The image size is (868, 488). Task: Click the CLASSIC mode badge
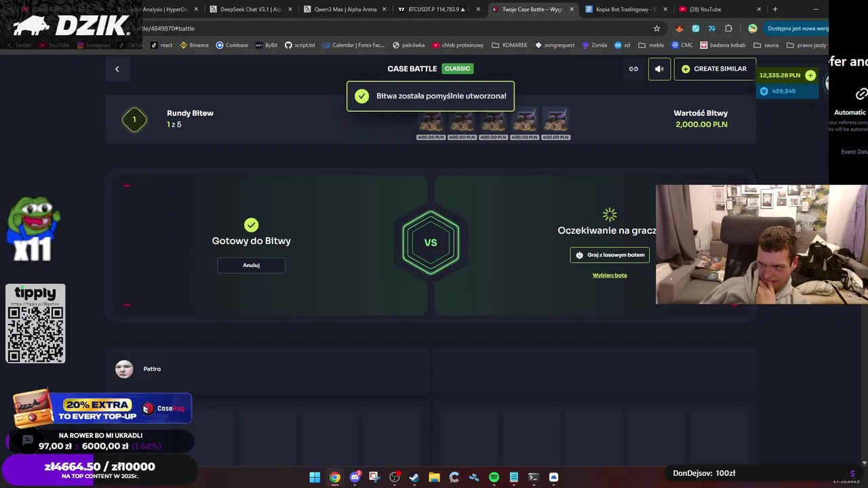(x=457, y=68)
